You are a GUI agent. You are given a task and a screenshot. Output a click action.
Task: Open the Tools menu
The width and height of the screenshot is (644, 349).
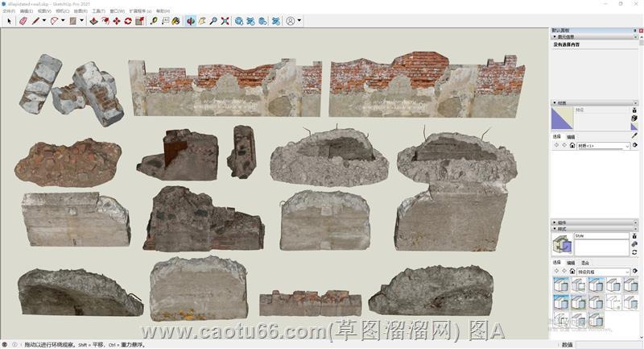(98, 11)
